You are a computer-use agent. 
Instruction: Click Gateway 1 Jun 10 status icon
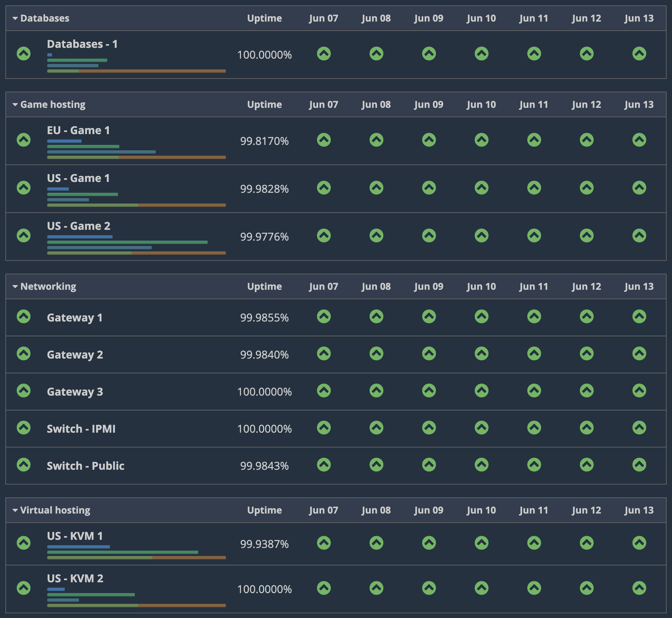coord(481,316)
